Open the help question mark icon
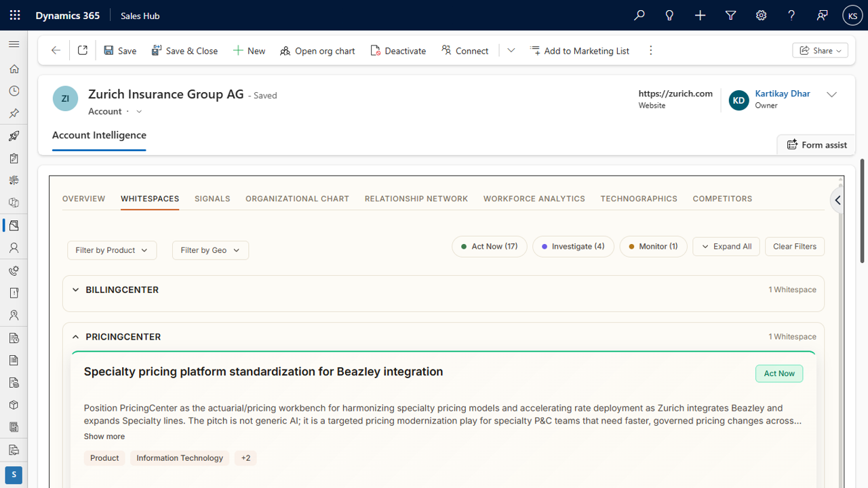868x488 pixels. pos(791,15)
